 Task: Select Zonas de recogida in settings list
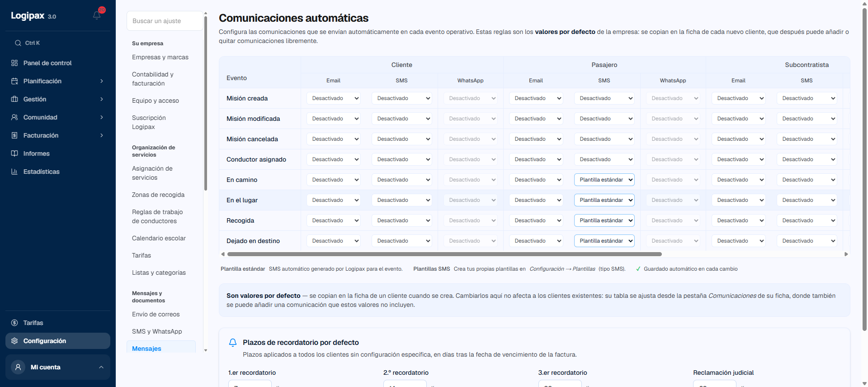158,195
